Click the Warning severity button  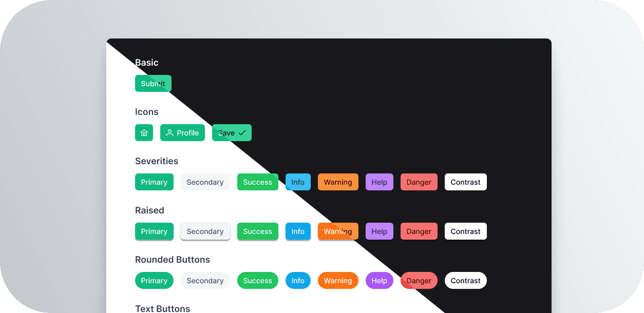tap(338, 182)
